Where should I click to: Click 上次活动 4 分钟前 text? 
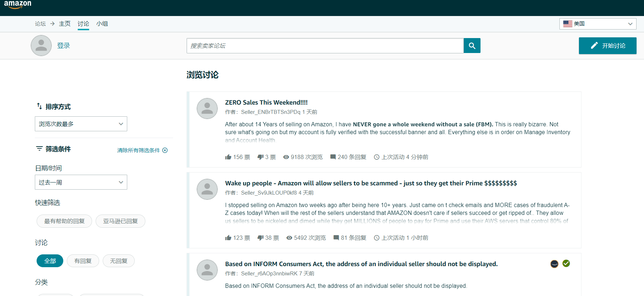(x=405, y=157)
